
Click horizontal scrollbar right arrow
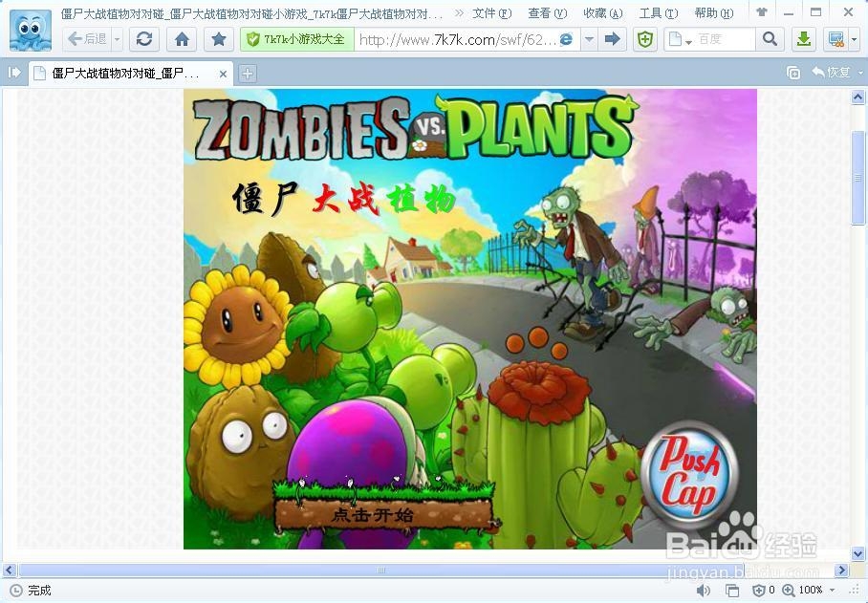841,570
